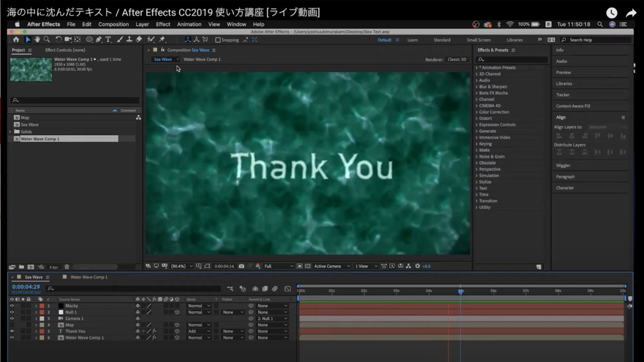Click the Thank You layer label color swatch
This screenshot has height=362, width=644.
[42, 331]
